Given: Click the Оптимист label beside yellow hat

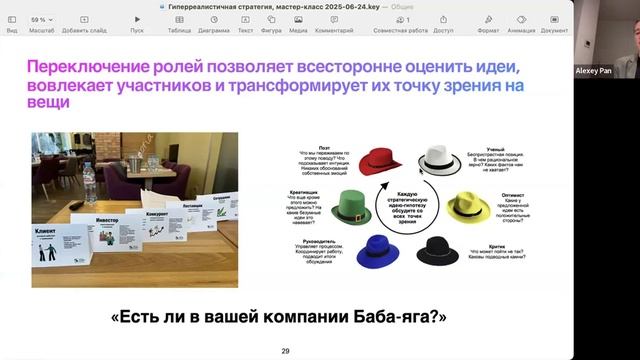Looking at the screenshot, I should tap(513, 195).
